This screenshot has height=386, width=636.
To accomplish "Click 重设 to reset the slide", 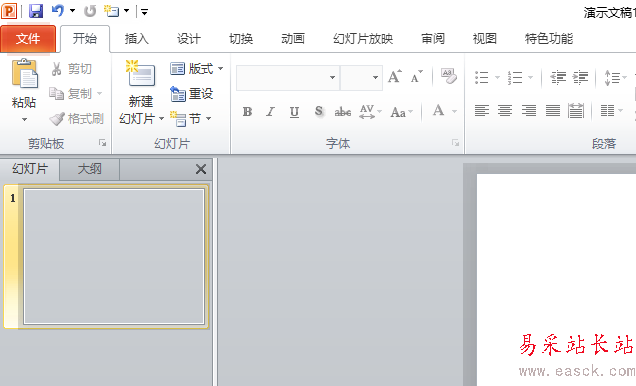I will coord(191,94).
